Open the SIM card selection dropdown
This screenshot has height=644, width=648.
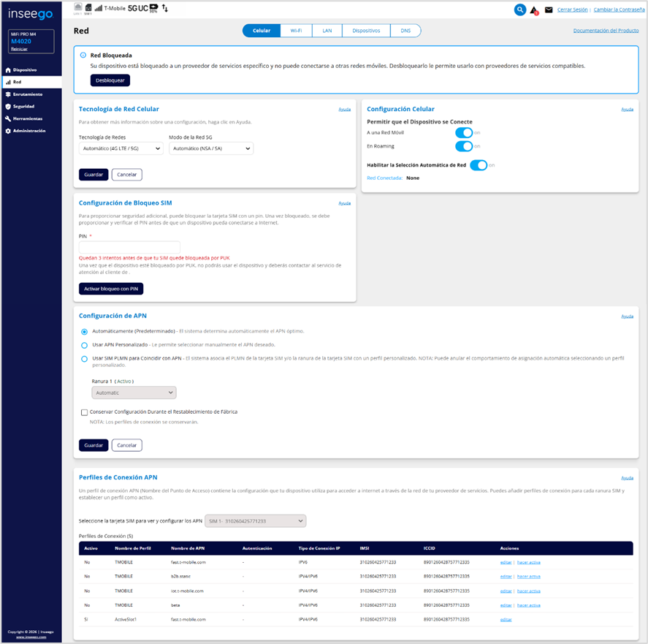coord(256,520)
